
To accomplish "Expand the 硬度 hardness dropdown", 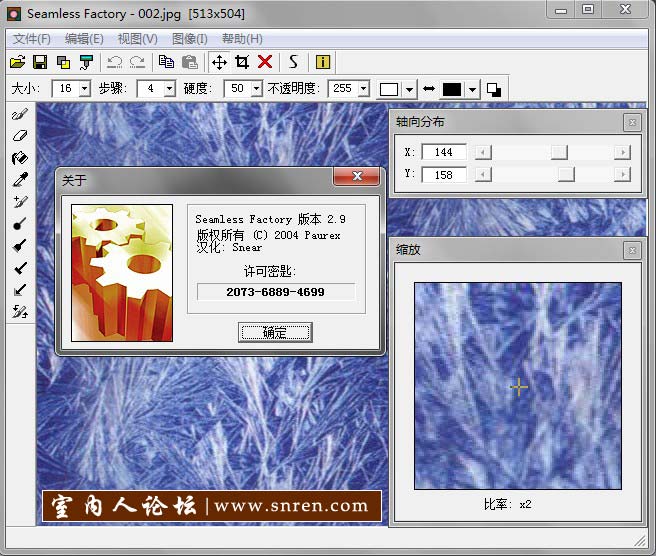I will 256,89.
